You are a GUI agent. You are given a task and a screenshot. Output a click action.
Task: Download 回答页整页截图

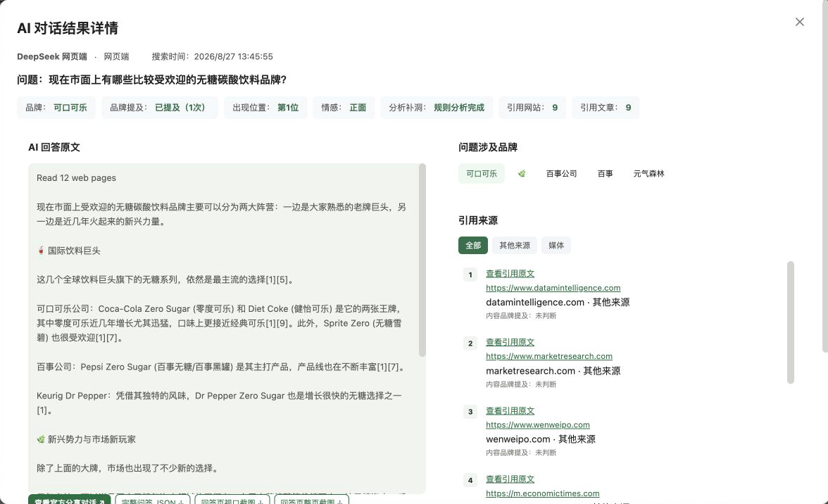click(311, 500)
